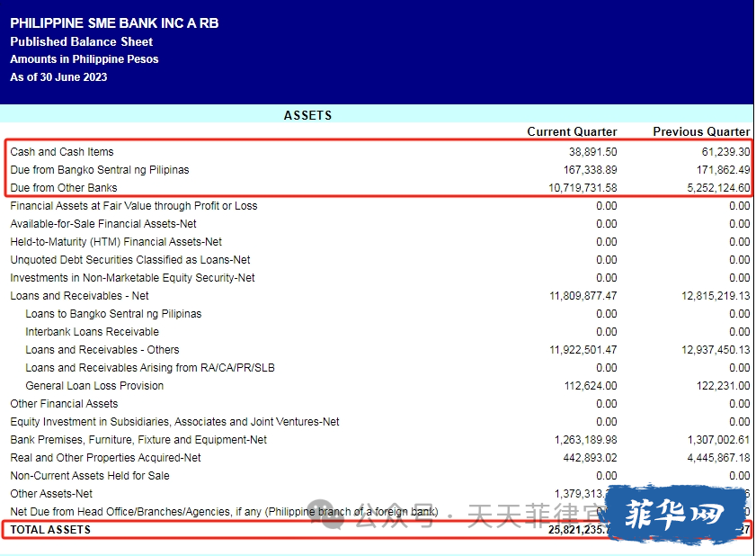Click the value 4,445,867.18

(x=718, y=458)
